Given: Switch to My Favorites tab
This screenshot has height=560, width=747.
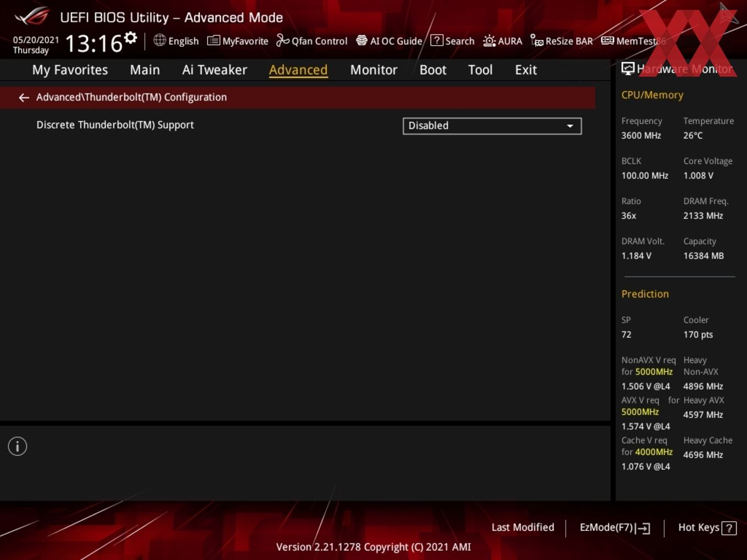Looking at the screenshot, I should pyautogui.click(x=70, y=70).
